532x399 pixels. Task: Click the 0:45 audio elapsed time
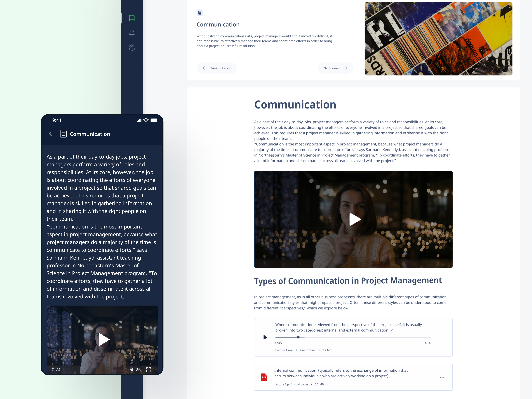tap(278, 343)
